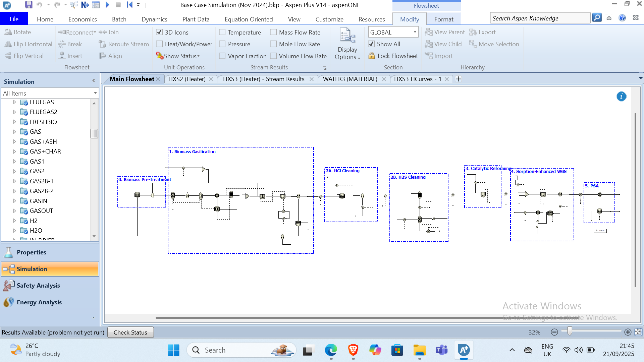
Task: Click the Display Options icon
Action: pos(347,36)
